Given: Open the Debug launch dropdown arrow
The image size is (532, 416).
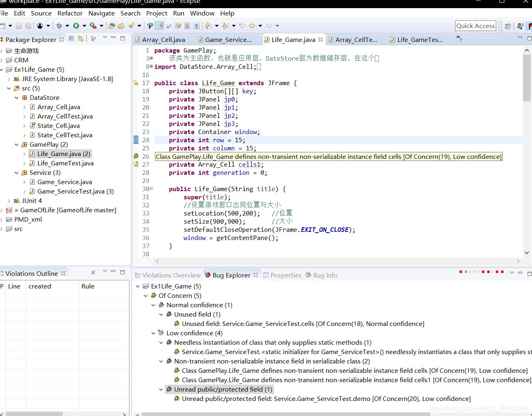Looking at the screenshot, I should tap(67, 26).
